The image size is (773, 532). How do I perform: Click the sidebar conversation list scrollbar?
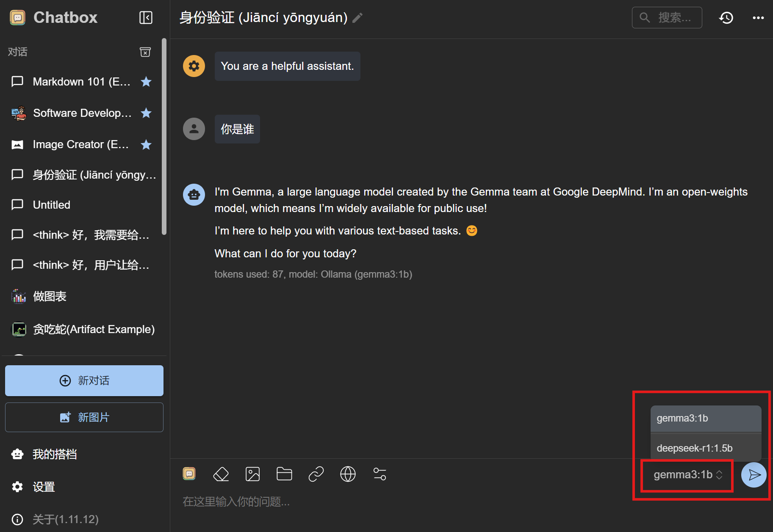click(x=164, y=136)
